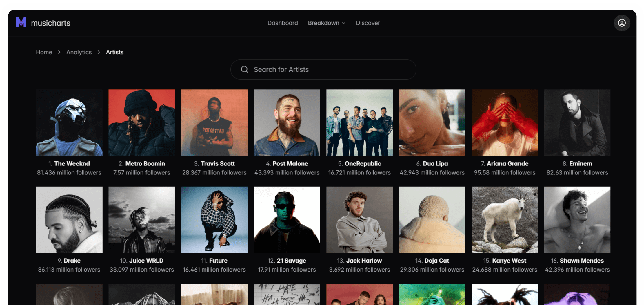Click "42.943 million followers" text
This screenshot has width=644, height=305.
point(432,173)
